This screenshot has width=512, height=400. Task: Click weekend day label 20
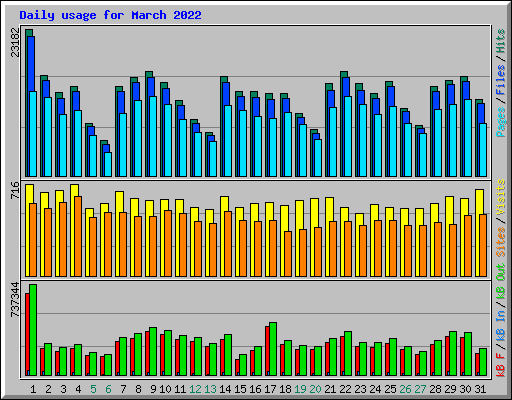[x=315, y=389]
